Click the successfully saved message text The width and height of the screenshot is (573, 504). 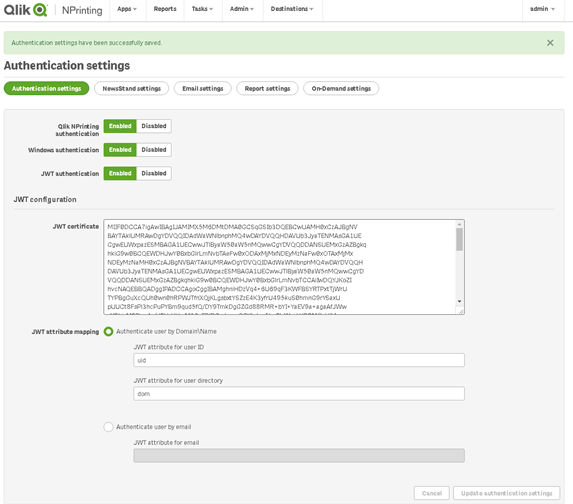click(x=87, y=43)
